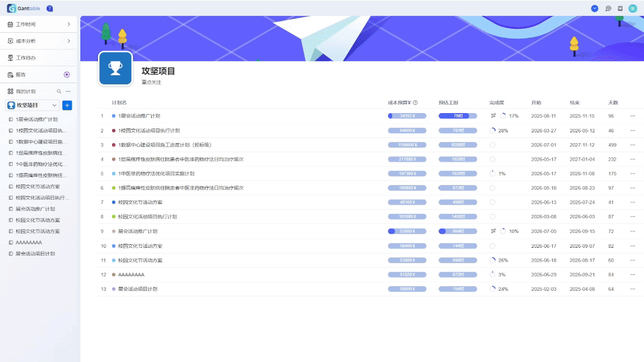
Task: Open plan 展会活动项目计划 in table row 13
Action: (x=138, y=289)
